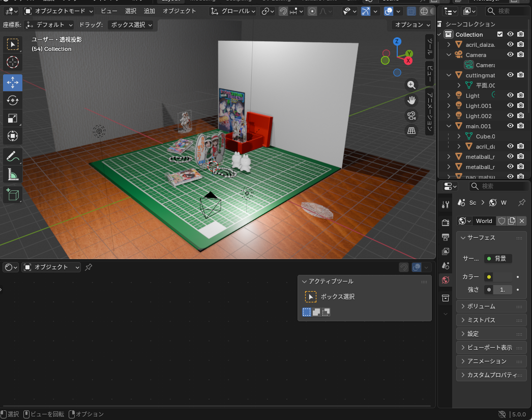Viewport: 532px width, 420px height.
Task: Click the camera view icon in viewport
Action: 411,116
